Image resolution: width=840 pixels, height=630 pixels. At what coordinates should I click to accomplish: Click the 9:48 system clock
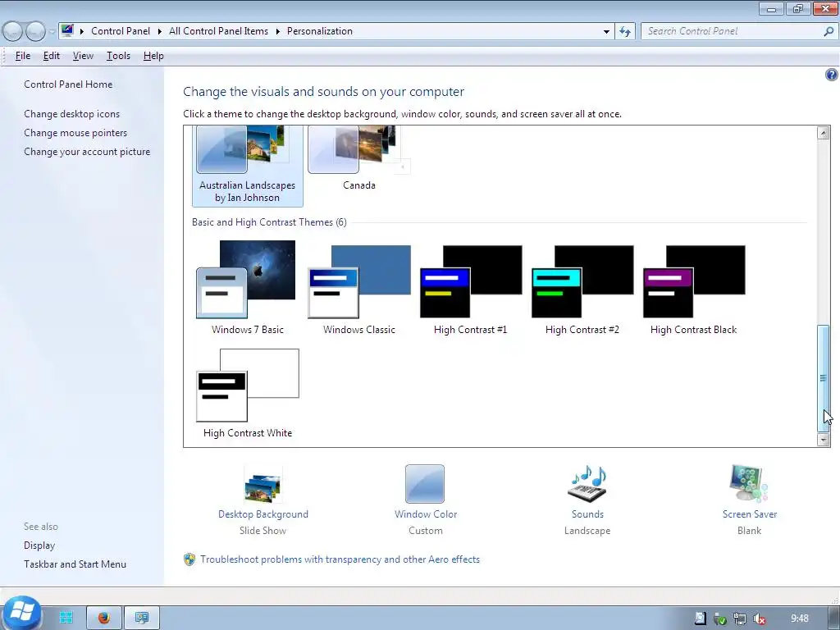click(x=799, y=619)
